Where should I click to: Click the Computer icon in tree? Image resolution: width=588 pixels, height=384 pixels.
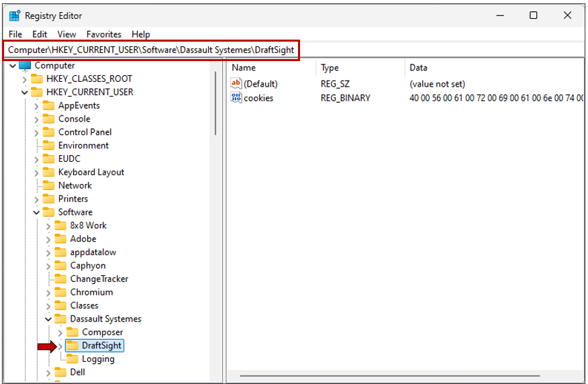tap(25, 66)
